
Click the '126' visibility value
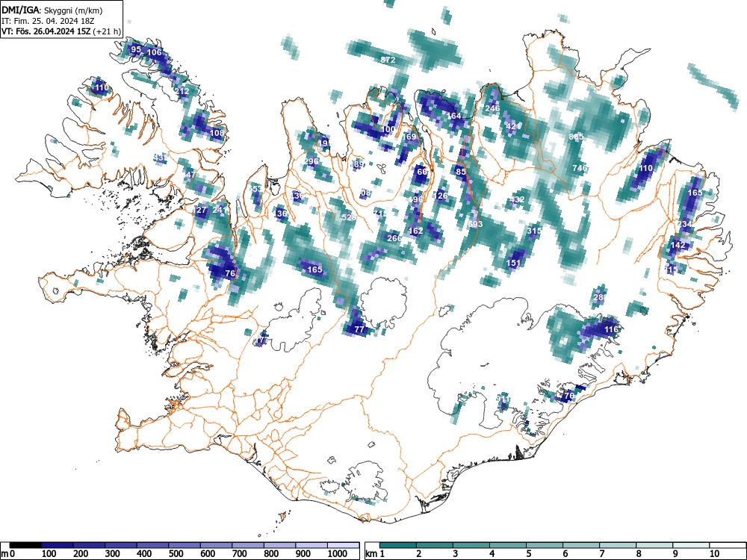(x=441, y=196)
